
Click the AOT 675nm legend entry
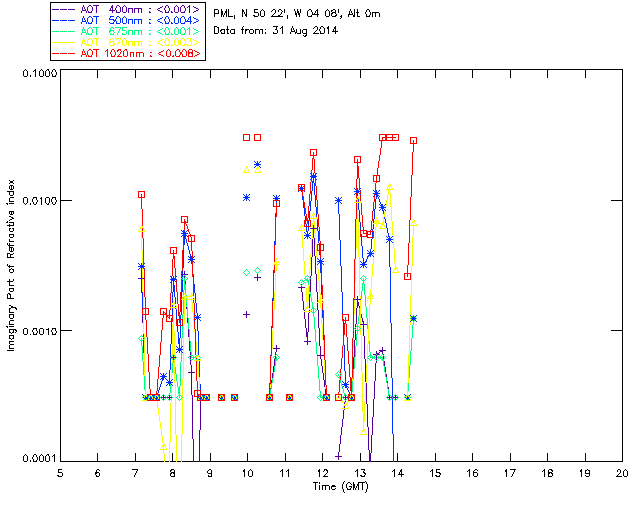pos(127,31)
